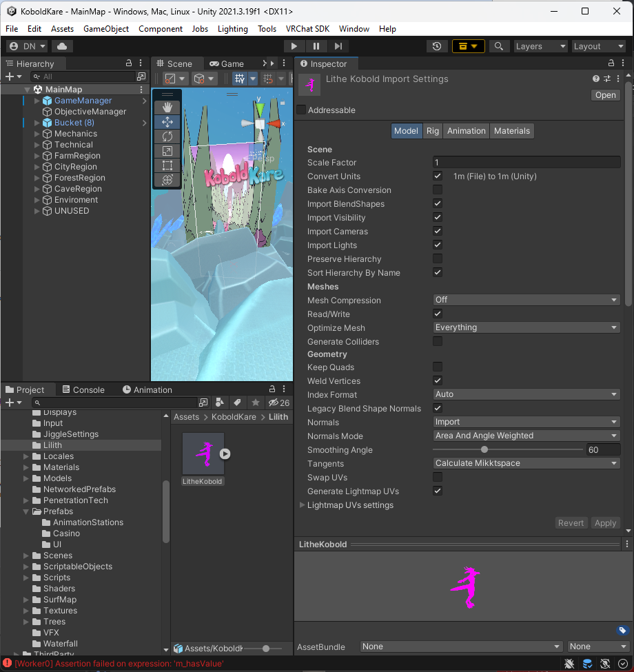Click the Pause button

click(x=316, y=46)
